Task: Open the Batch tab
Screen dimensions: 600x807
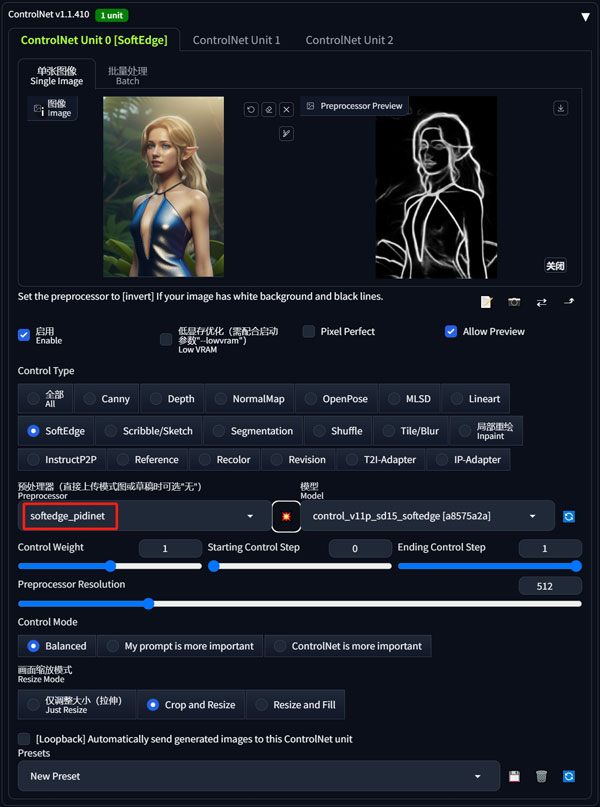Action: [128, 75]
